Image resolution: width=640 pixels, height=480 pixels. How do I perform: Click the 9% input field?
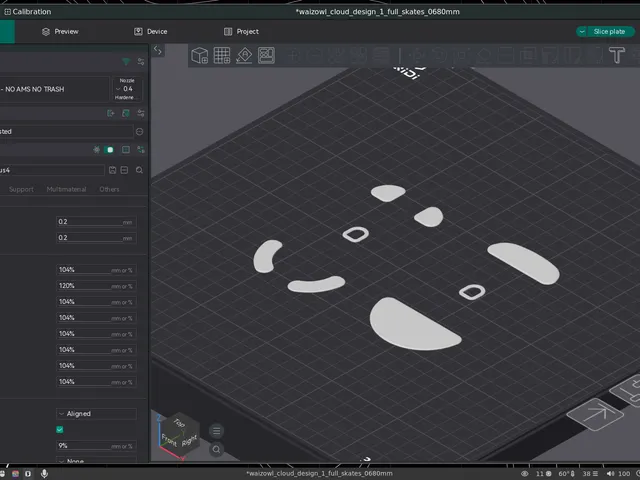(96, 446)
